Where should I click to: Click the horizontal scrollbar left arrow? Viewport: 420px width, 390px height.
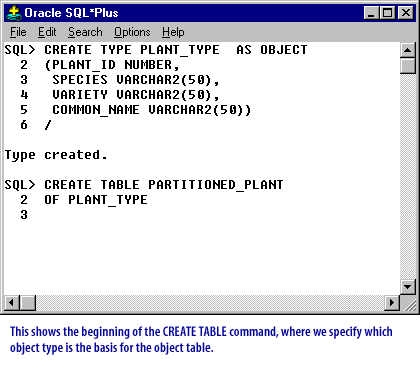coord(12,303)
